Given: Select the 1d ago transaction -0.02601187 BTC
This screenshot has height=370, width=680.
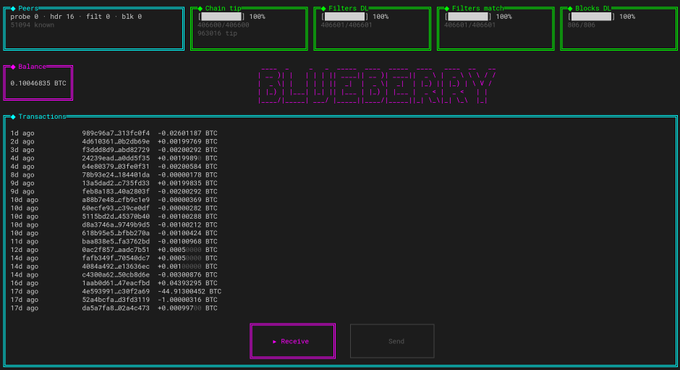Looking at the screenshot, I should [x=114, y=133].
